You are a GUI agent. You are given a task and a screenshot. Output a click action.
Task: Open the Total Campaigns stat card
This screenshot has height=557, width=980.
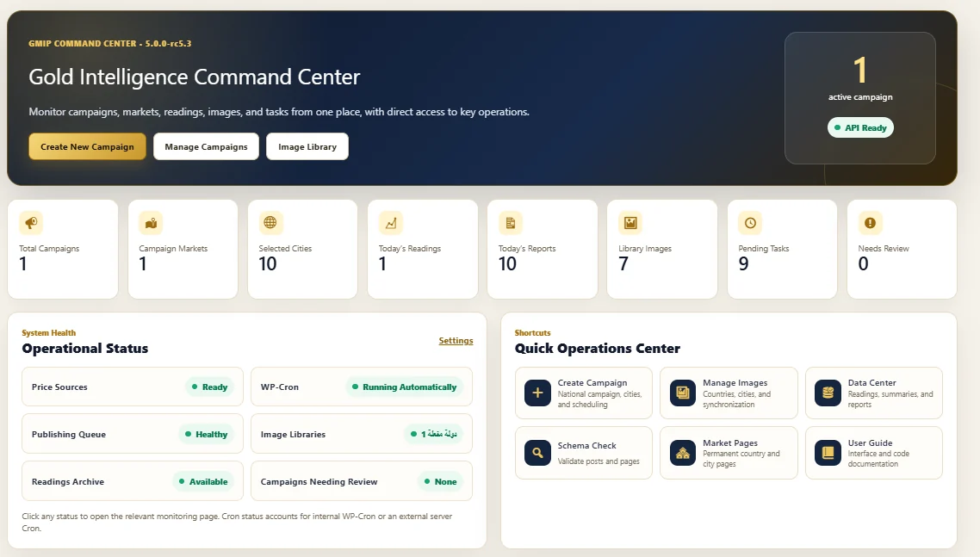[63, 249]
